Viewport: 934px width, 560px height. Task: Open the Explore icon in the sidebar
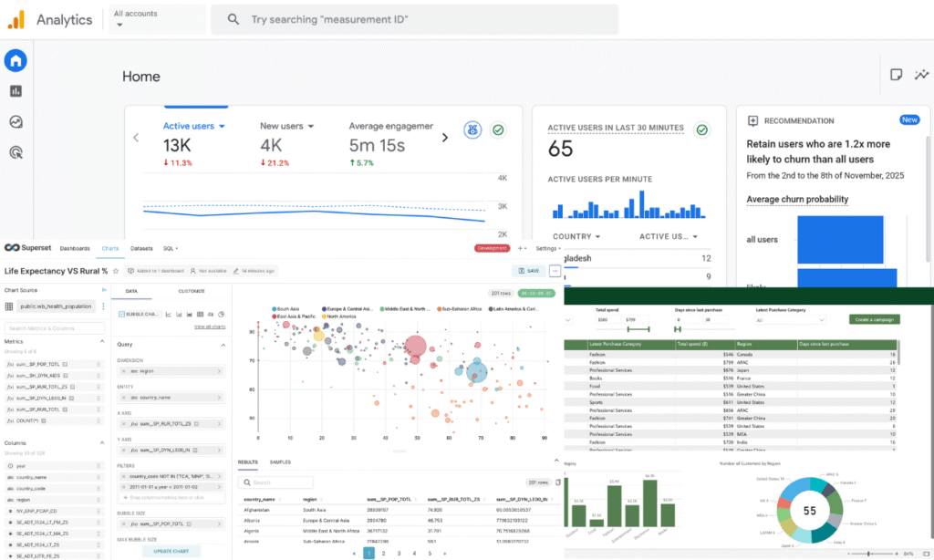(16, 122)
